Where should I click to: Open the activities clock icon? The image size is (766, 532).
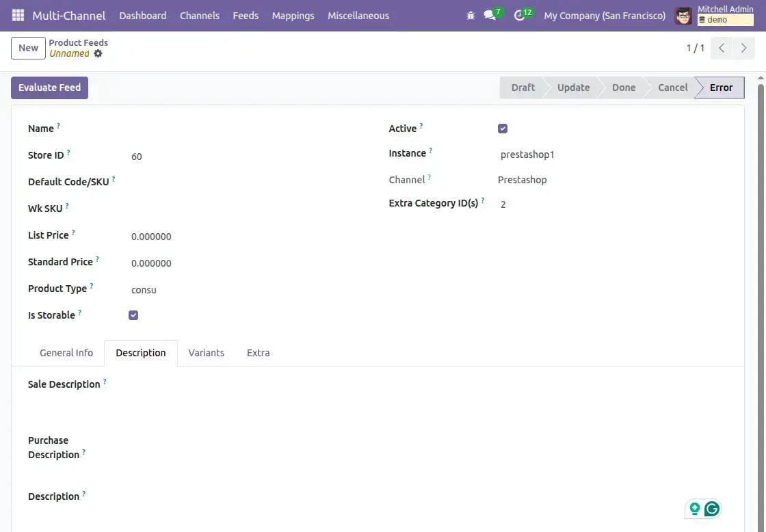(x=519, y=15)
